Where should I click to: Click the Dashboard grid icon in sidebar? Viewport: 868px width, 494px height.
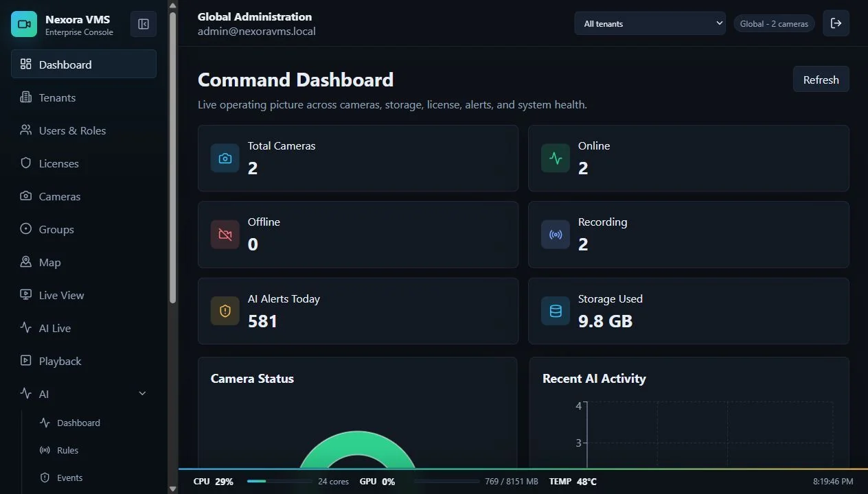[26, 64]
